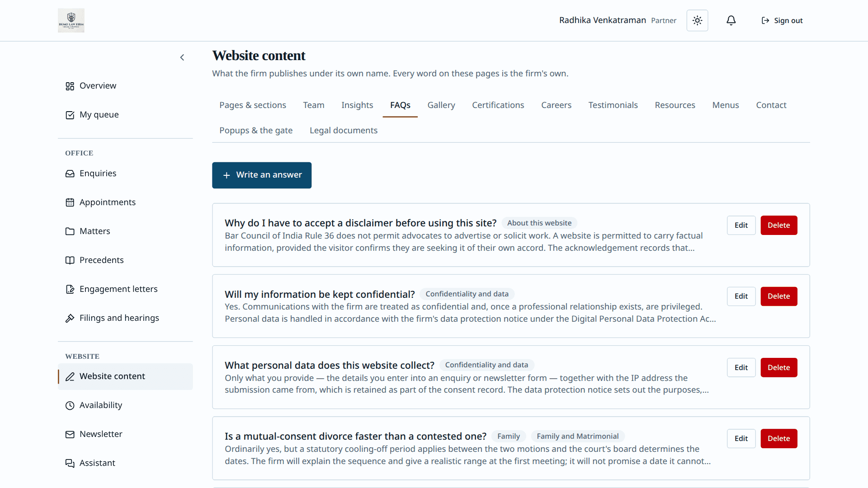Select the Insights tab
Viewport: 868px width, 488px height.
357,105
